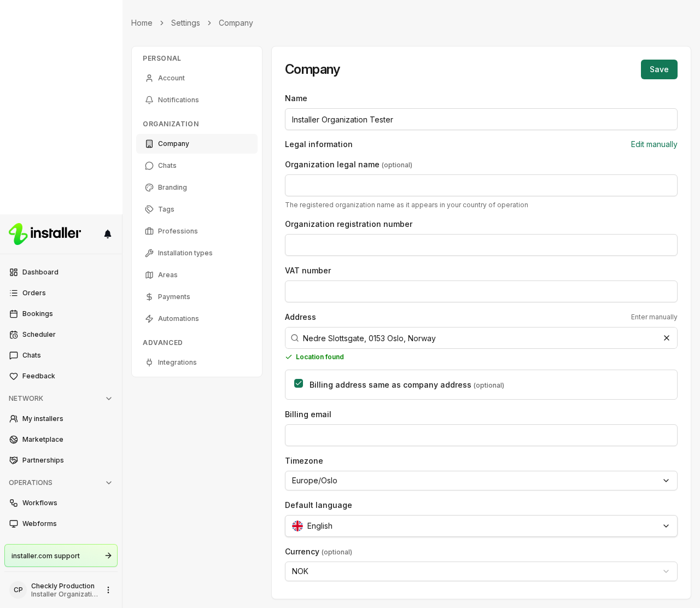Open the Timezone dropdown
Viewport: 700px width, 608px height.
(x=481, y=481)
